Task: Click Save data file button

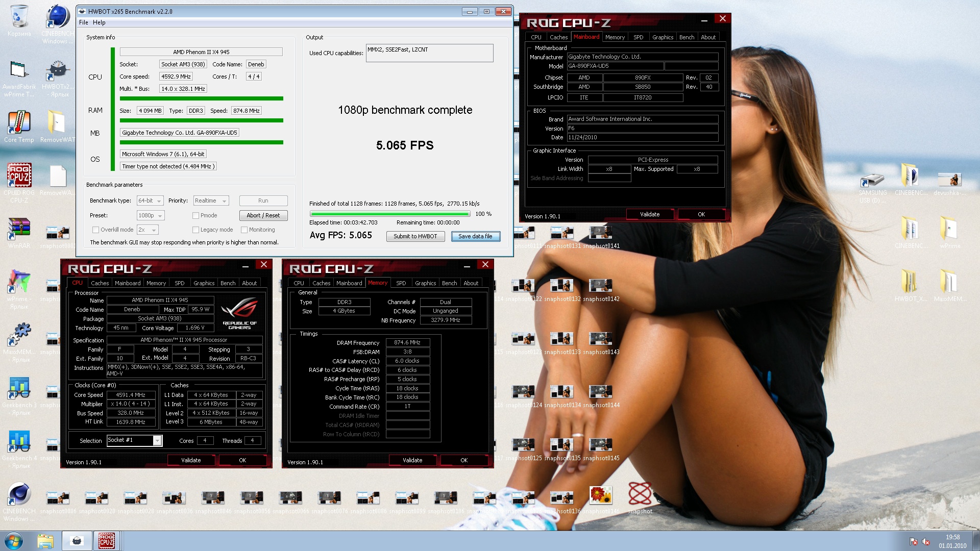Action: [475, 237]
